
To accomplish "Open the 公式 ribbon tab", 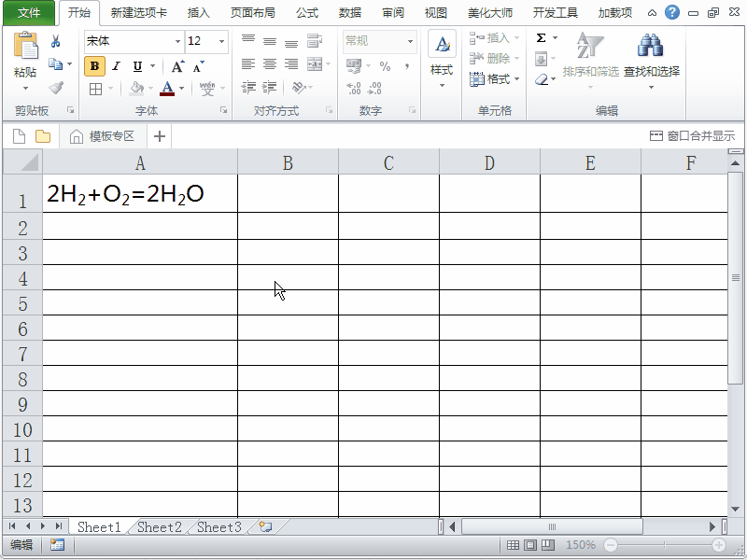I will pos(306,12).
